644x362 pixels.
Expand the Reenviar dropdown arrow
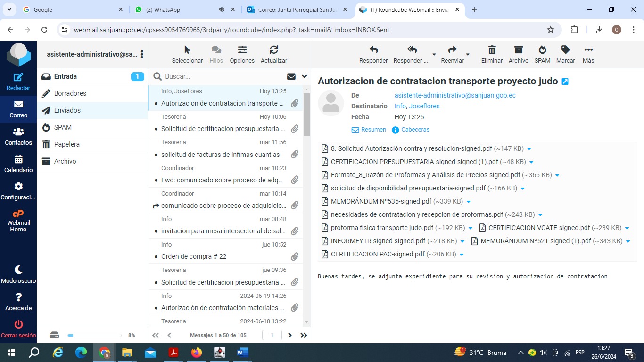(x=468, y=54)
